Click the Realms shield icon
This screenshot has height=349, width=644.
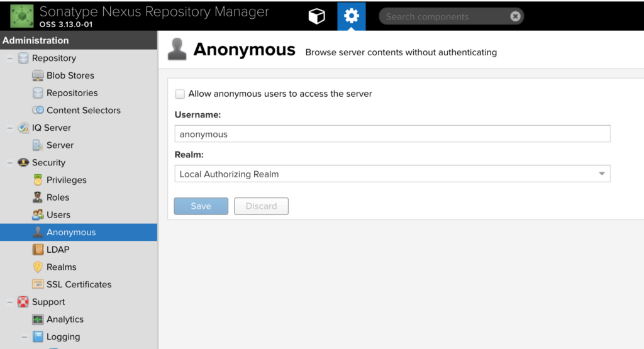click(x=38, y=267)
